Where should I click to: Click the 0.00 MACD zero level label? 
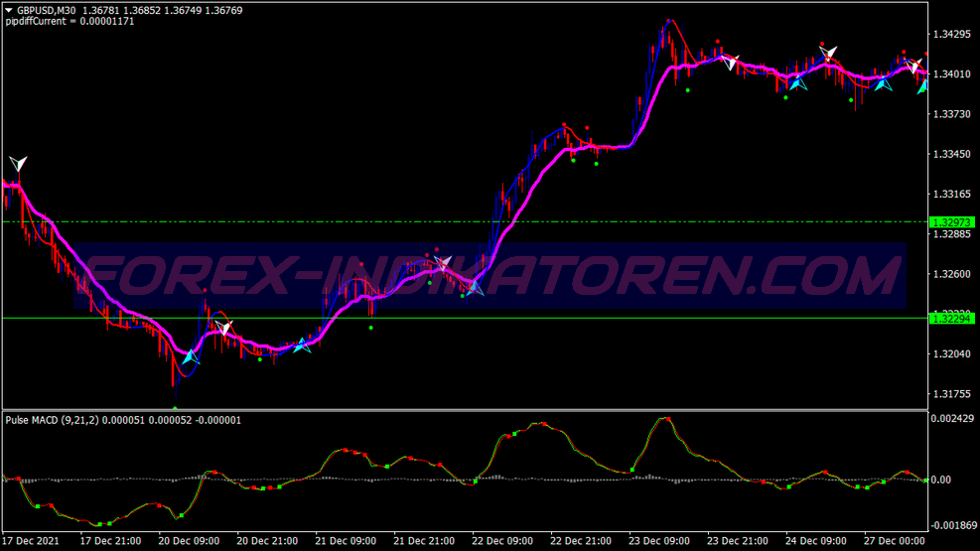(x=941, y=480)
